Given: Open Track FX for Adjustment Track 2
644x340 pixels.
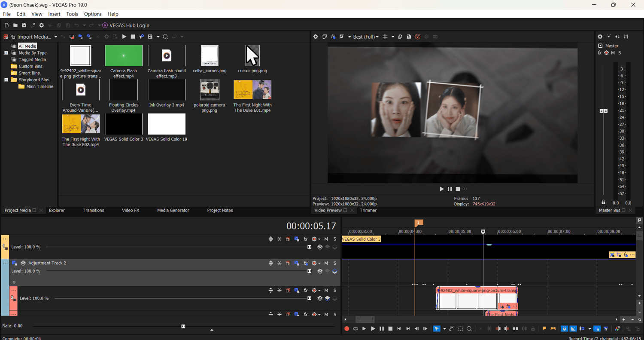Looking at the screenshot, I should click(306, 263).
